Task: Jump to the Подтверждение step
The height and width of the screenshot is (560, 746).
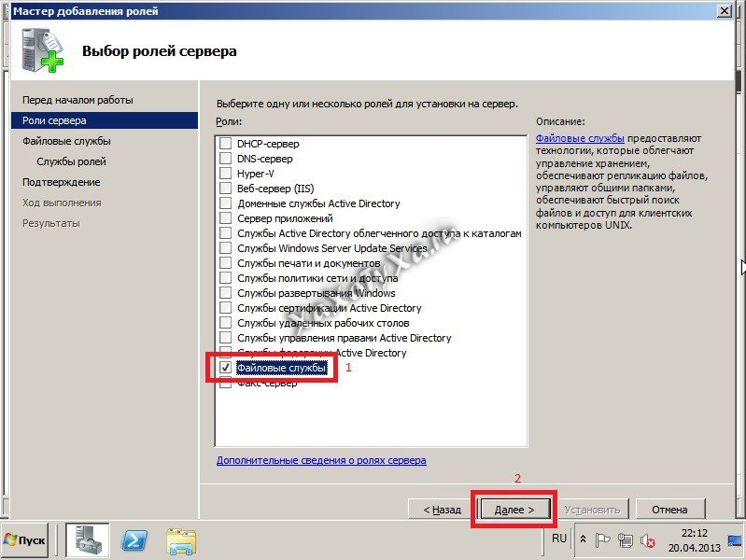Action: 61,182
